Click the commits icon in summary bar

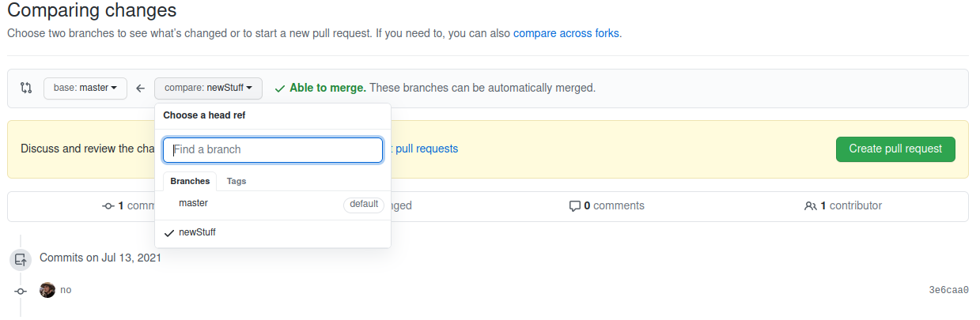108,206
